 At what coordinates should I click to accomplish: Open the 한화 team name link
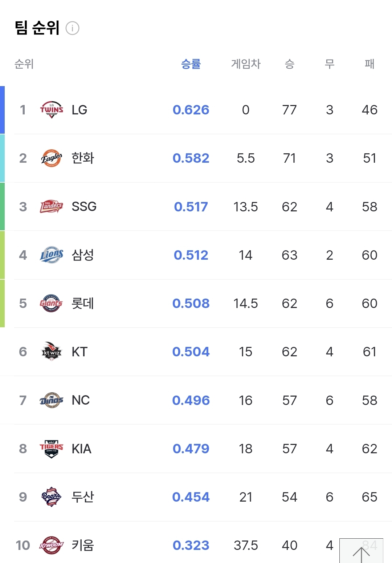point(83,158)
